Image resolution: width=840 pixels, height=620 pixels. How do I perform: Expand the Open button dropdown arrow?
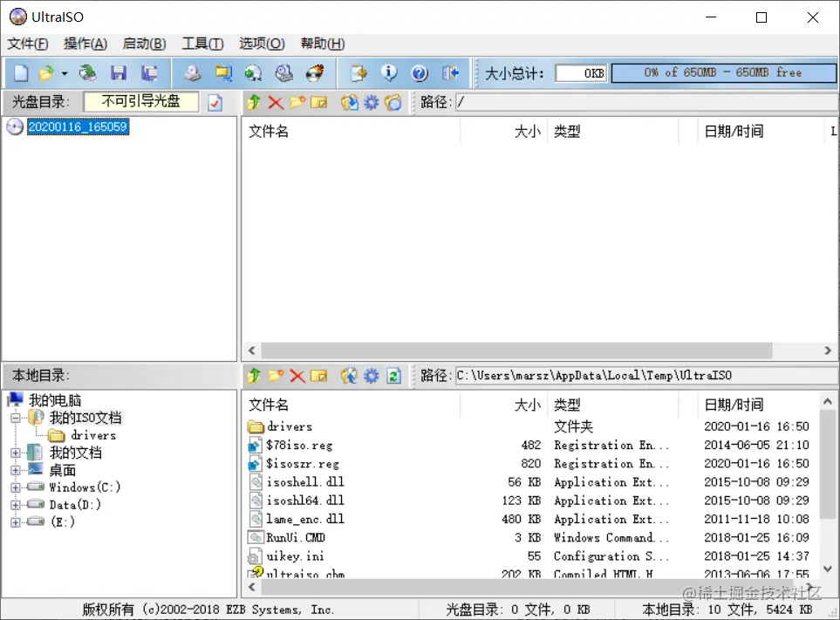[65, 73]
